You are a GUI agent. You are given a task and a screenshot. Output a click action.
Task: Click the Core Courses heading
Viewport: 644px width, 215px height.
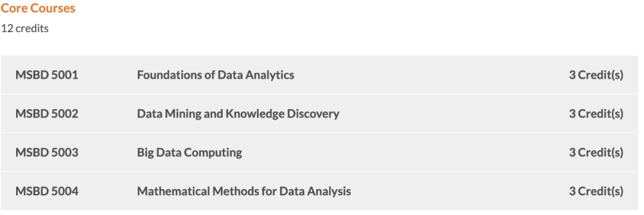point(38,8)
